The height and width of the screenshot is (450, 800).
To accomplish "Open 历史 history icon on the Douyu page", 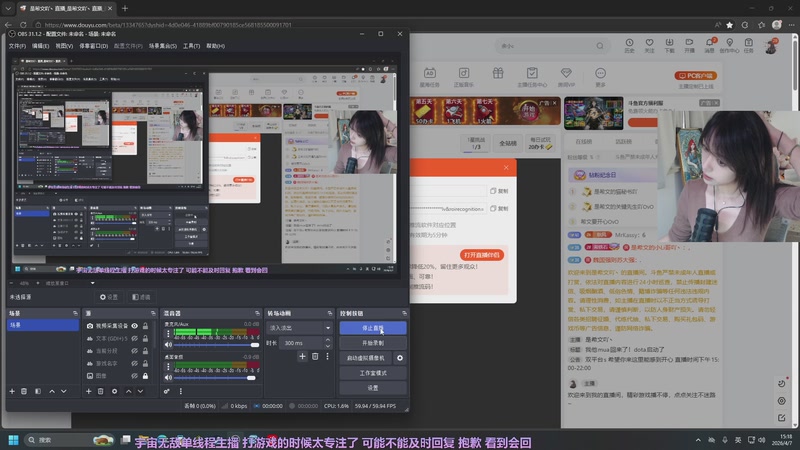I will (x=629, y=45).
